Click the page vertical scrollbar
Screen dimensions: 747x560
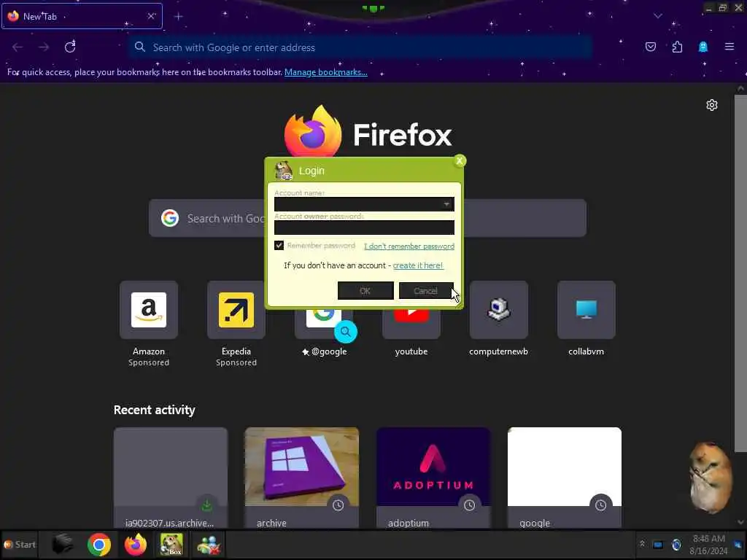pyautogui.click(x=740, y=273)
